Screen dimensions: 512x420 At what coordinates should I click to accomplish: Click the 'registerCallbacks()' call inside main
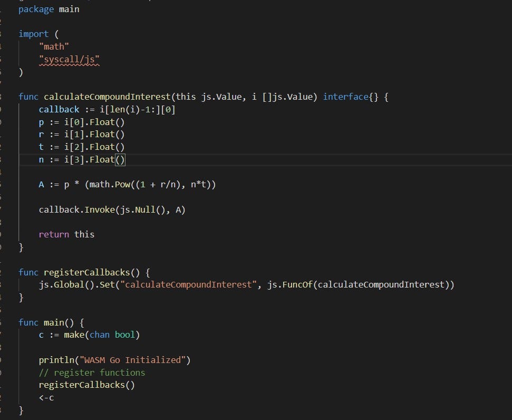[86, 385]
